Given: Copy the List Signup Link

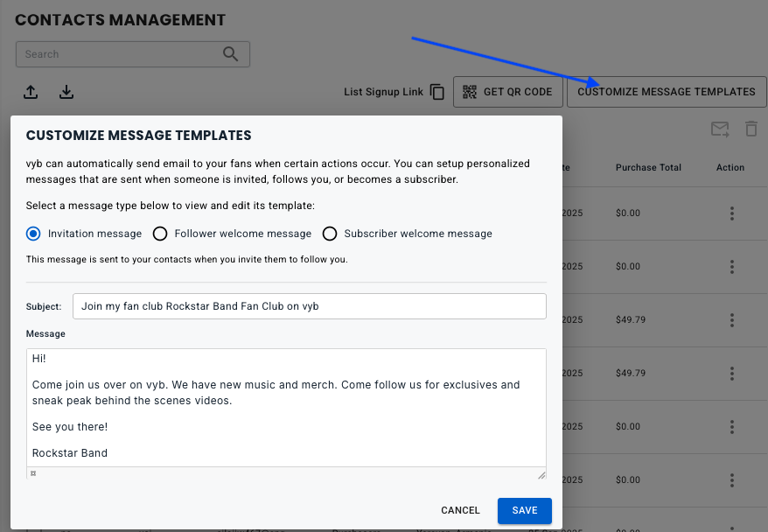Looking at the screenshot, I should point(437,92).
